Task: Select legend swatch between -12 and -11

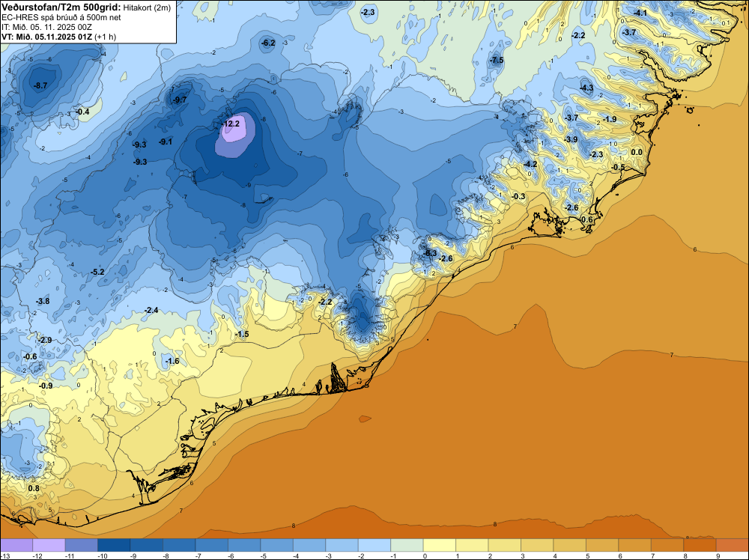Action: 49,545
